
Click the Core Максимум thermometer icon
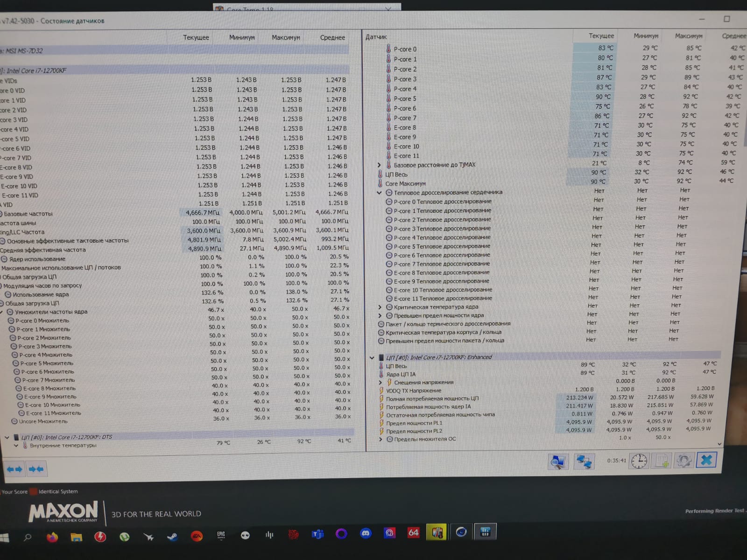coord(380,183)
